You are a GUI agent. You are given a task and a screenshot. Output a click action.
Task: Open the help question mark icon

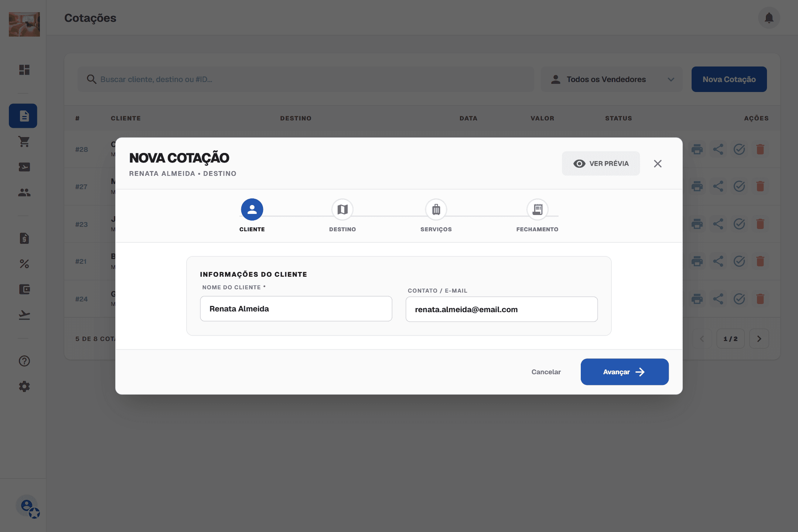pyautogui.click(x=24, y=361)
